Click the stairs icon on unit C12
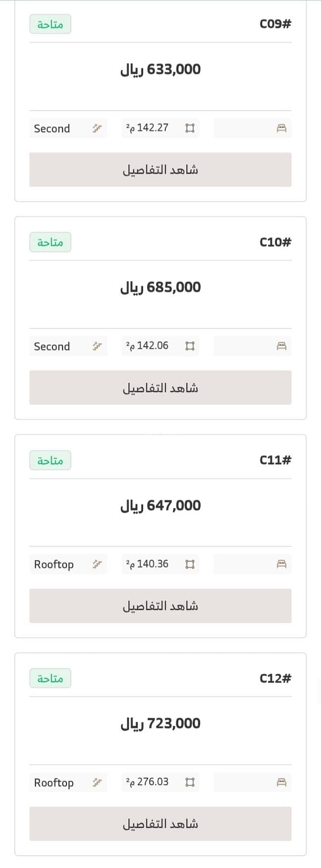 (x=97, y=782)
